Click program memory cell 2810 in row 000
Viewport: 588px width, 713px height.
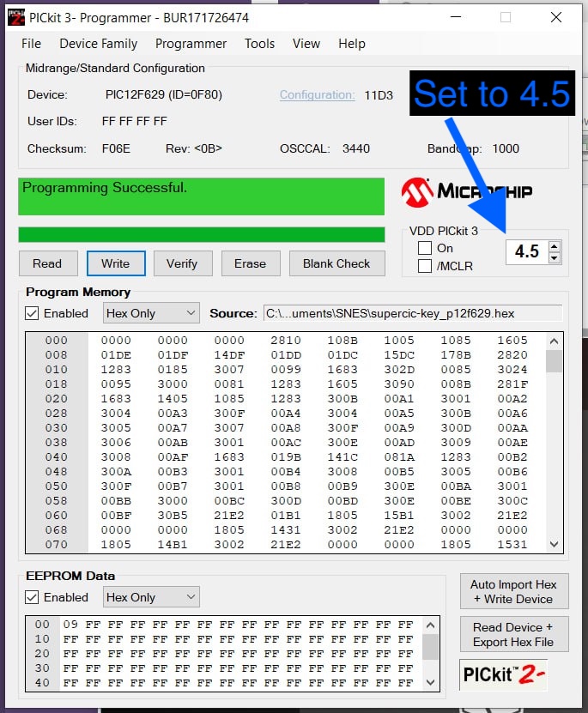pos(286,340)
